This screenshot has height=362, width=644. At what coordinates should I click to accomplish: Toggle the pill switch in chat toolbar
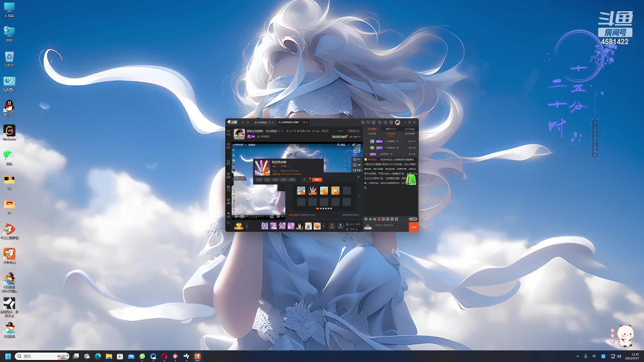click(413, 219)
